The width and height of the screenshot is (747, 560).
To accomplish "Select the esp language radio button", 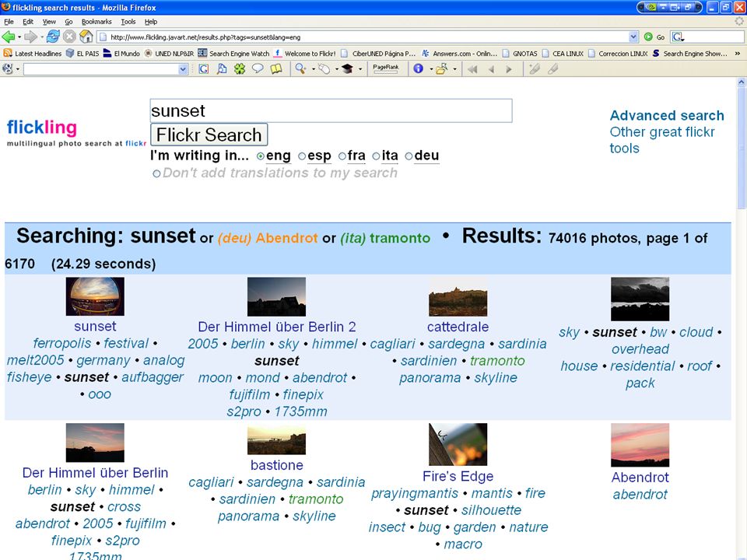I will click(x=302, y=156).
